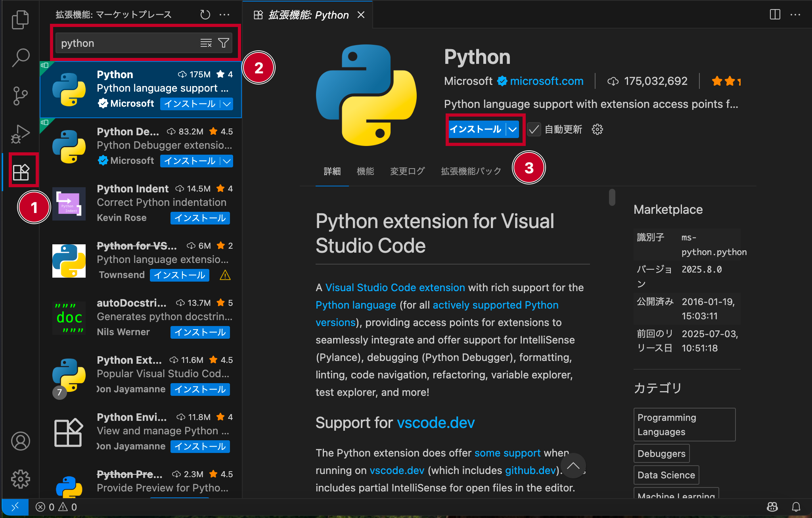Switch to the 変更ログ tab
This screenshot has height=518, width=812.
point(407,171)
